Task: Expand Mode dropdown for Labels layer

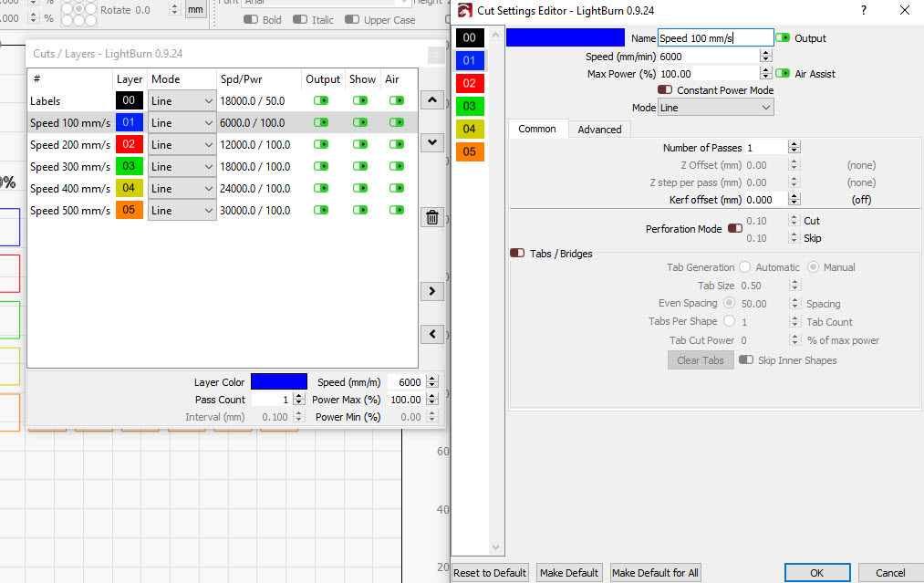Action: click(182, 101)
